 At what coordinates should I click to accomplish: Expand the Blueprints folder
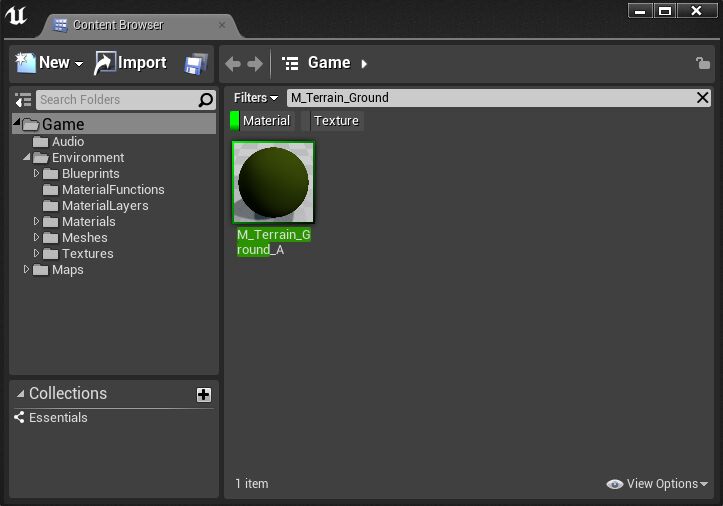[x=36, y=173]
